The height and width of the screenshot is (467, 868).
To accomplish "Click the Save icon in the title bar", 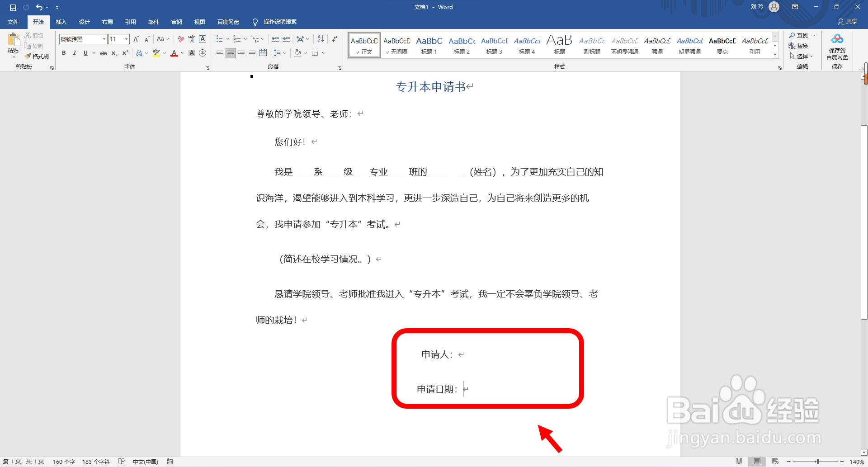I will [x=13, y=7].
